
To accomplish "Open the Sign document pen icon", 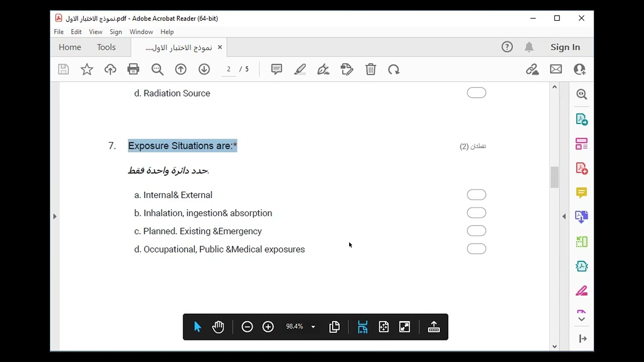I will [324, 69].
